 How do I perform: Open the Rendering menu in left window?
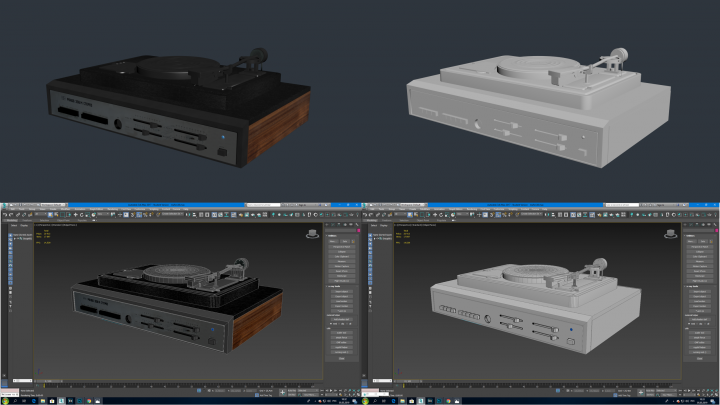112,209
